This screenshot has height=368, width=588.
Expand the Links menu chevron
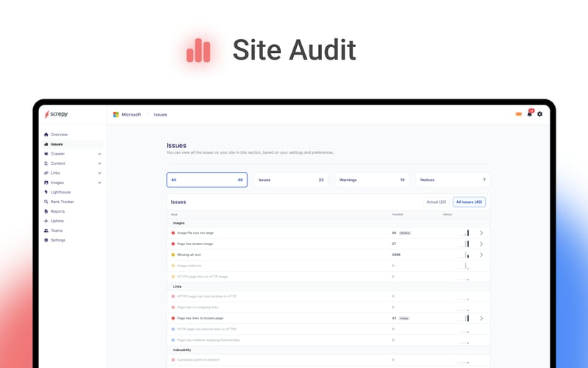(99, 173)
